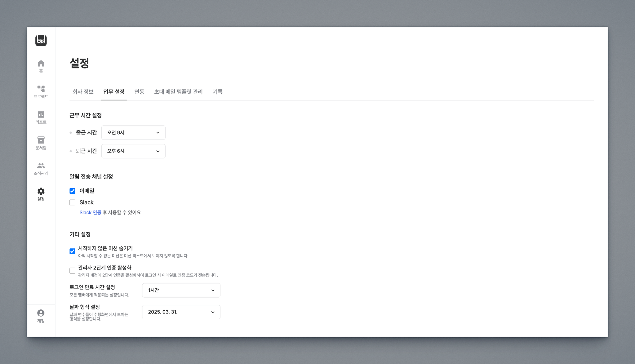Viewport: 635px width, 364px height.
Task: Expand date format dropdown showing 2025. 03. 31.
Action: (181, 312)
